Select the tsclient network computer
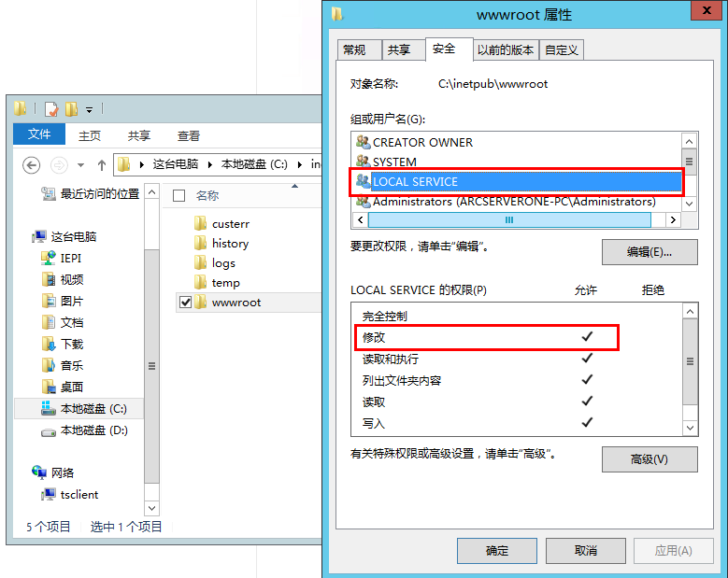Viewport: 728px width, 578px height. click(x=79, y=495)
